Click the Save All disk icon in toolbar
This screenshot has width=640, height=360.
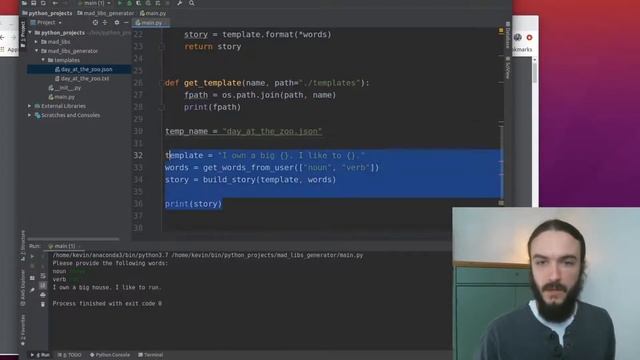(x=33, y=3)
